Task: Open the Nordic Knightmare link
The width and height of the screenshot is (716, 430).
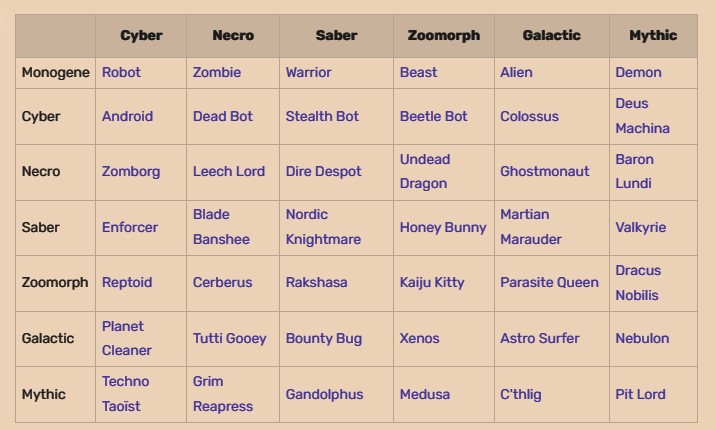Action: pos(323,227)
